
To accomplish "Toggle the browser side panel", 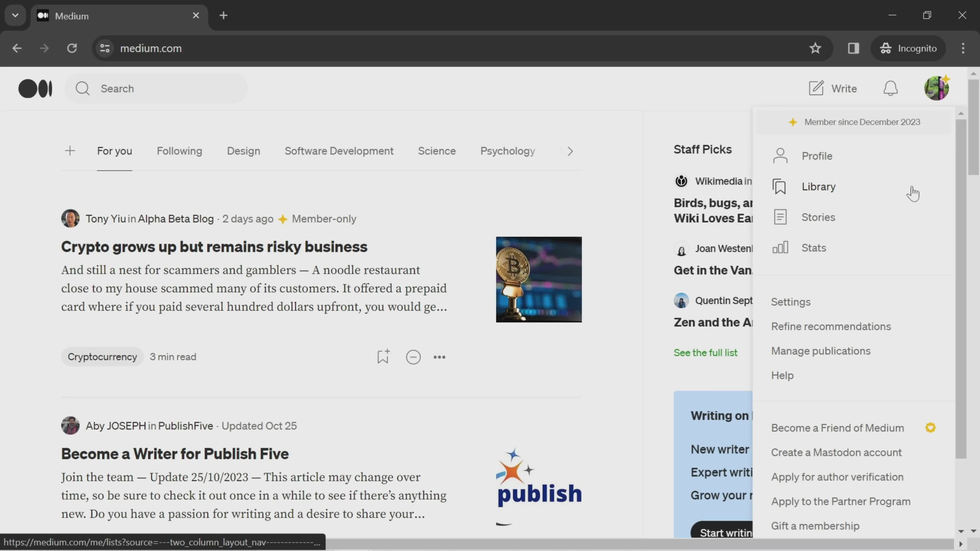I will point(853,48).
